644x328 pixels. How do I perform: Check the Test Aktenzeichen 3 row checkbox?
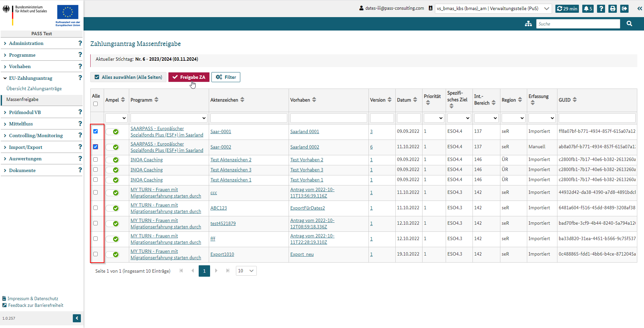pyautogui.click(x=96, y=170)
